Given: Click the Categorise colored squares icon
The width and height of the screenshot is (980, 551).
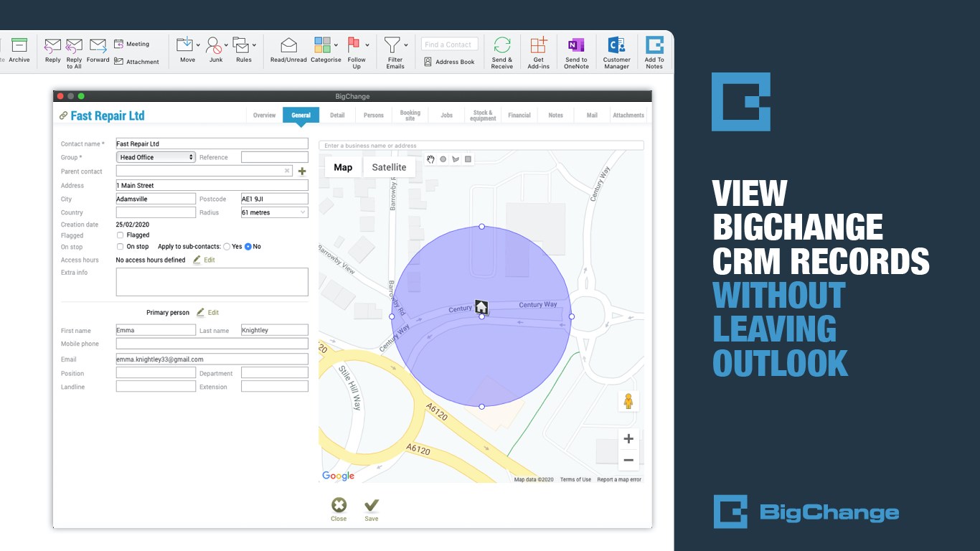Looking at the screenshot, I should tap(322, 45).
